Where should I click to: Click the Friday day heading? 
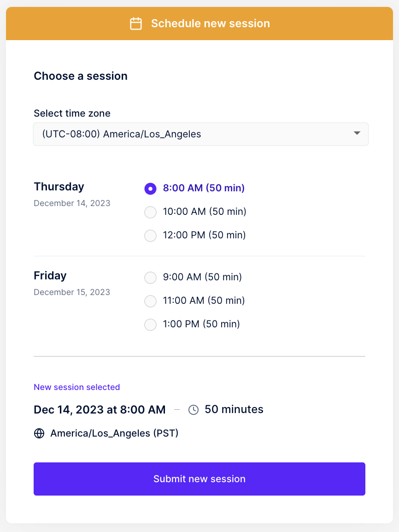[x=50, y=276]
